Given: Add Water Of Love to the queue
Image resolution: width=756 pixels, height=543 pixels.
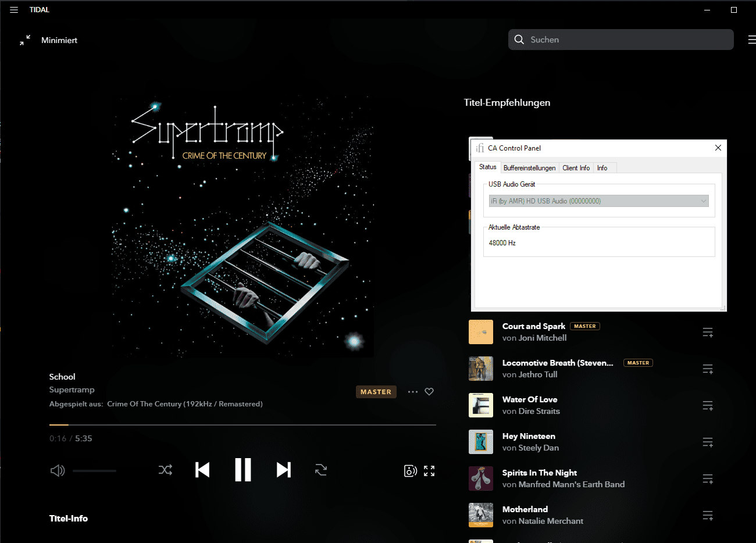Looking at the screenshot, I should (x=708, y=406).
